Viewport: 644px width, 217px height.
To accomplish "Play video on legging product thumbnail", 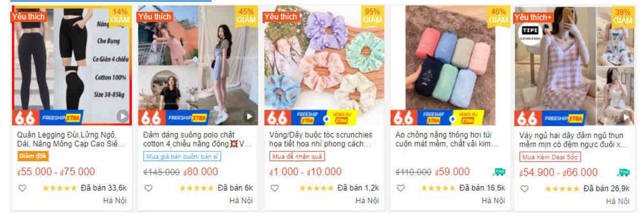I will [x=122, y=116].
